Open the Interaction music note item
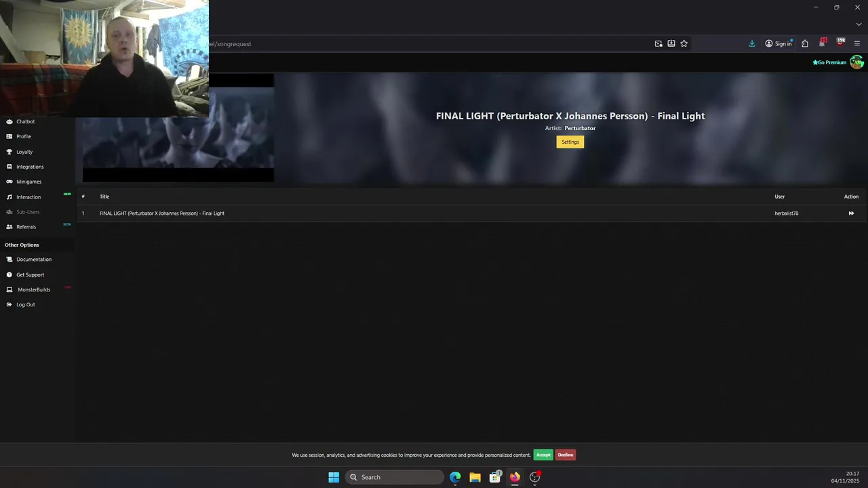 [28, 197]
